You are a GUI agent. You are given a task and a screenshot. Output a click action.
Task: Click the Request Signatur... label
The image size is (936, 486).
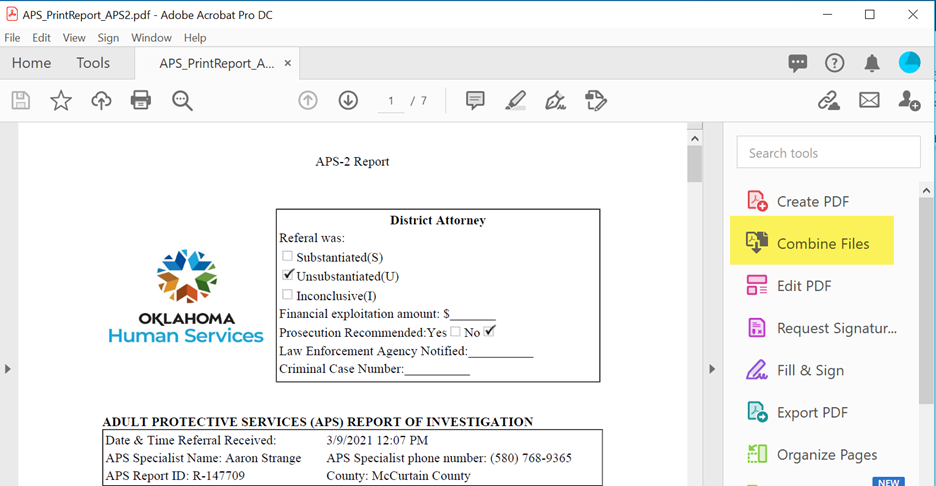[836, 328]
